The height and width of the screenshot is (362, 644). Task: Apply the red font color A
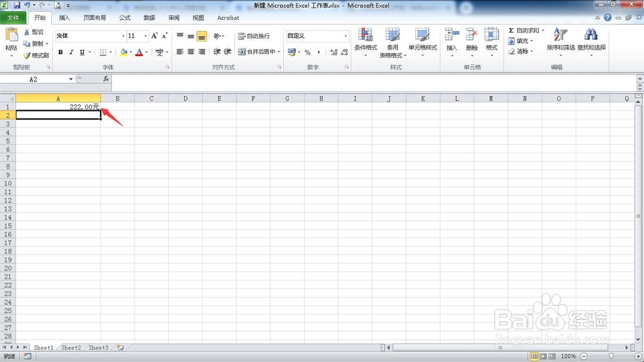[x=139, y=52]
